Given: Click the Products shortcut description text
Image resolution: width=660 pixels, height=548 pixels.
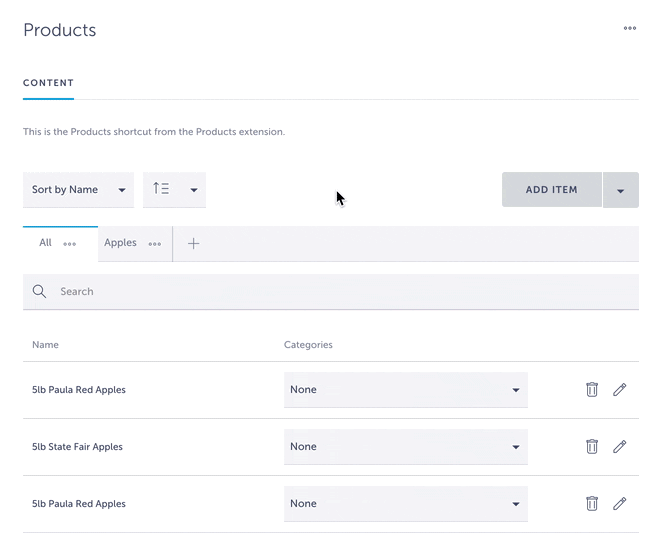Looking at the screenshot, I should (154, 132).
